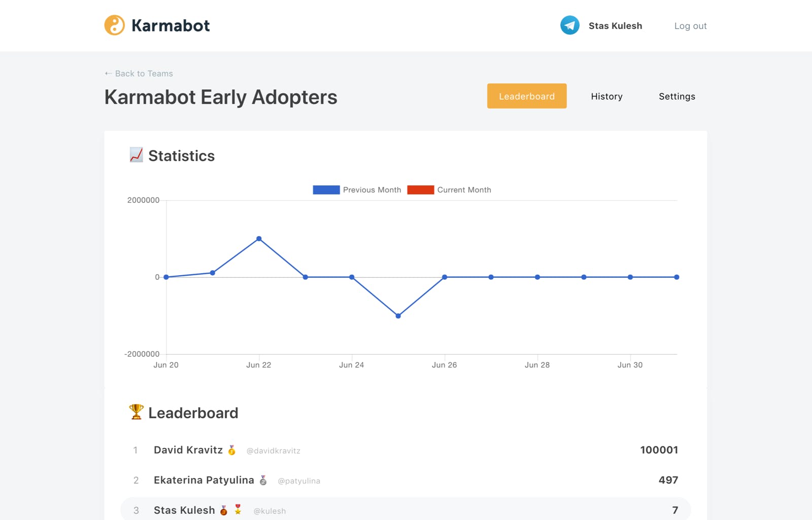Click the @patyulina username
This screenshot has width=812, height=520.
click(299, 481)
